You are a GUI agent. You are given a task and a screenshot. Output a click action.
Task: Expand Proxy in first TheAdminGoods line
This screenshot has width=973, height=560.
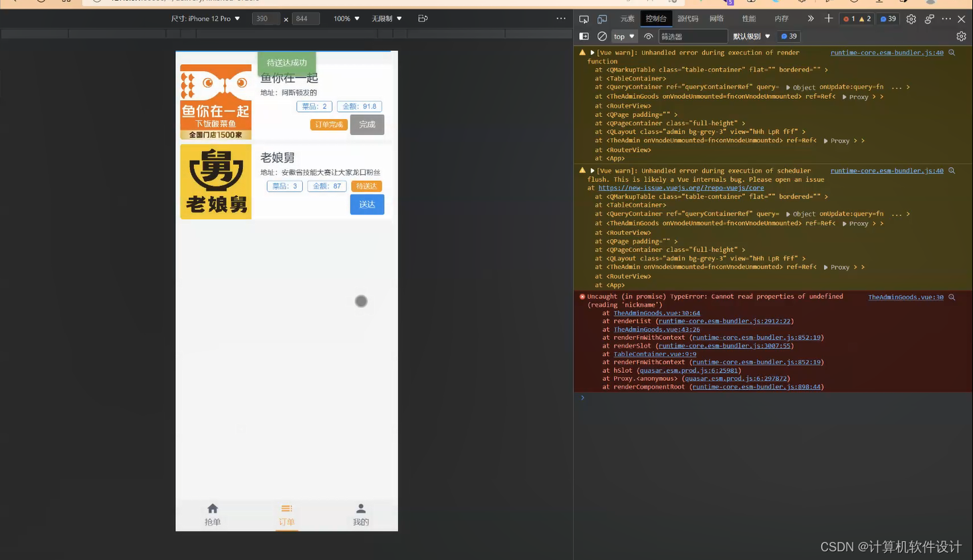click(855, 97)
